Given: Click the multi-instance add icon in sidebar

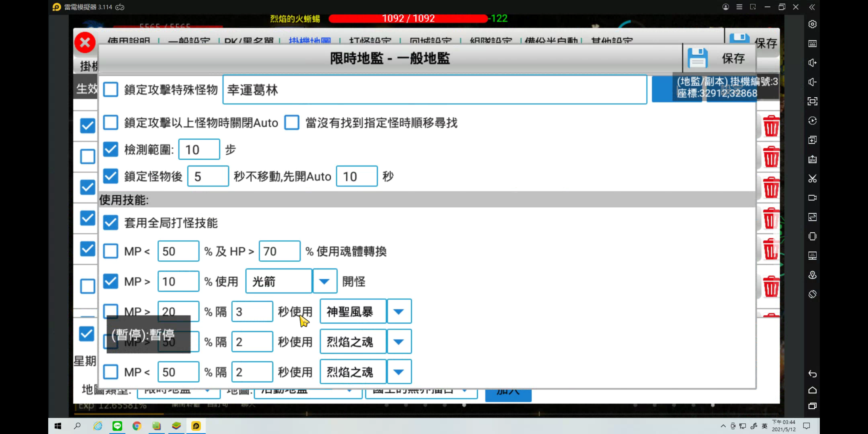Looking at the screenshot, I should click(813, 140).
